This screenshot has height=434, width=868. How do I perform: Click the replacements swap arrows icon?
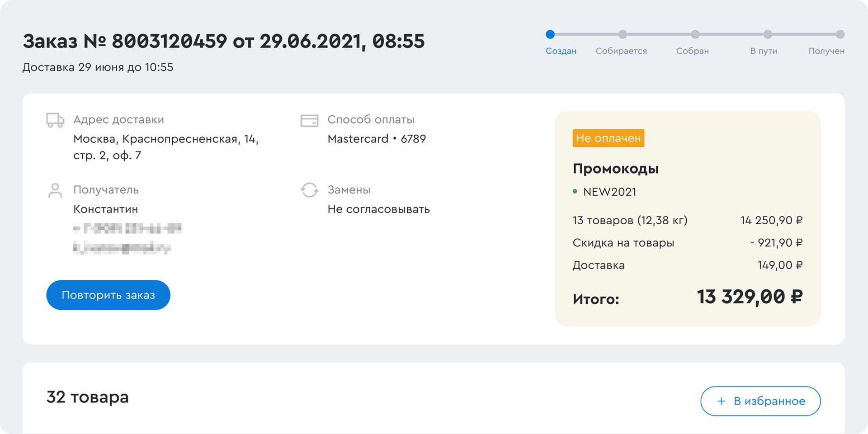310,190
